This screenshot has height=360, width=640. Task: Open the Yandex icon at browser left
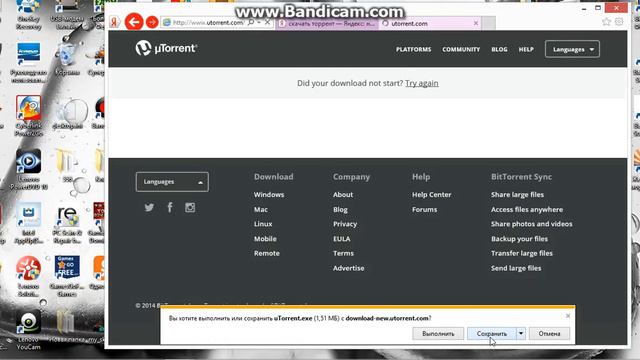click(115, 22)
